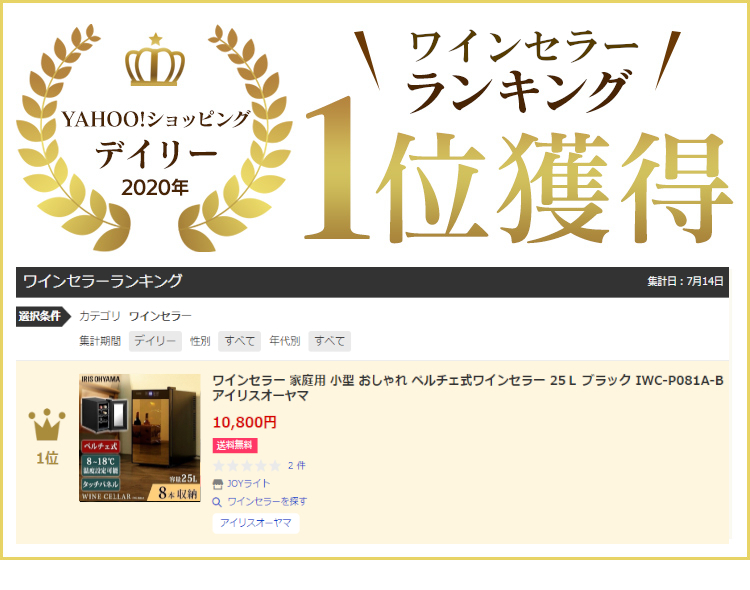Click the 1位 rank text
The image size is (750, 590).
[x=47, y=458]
